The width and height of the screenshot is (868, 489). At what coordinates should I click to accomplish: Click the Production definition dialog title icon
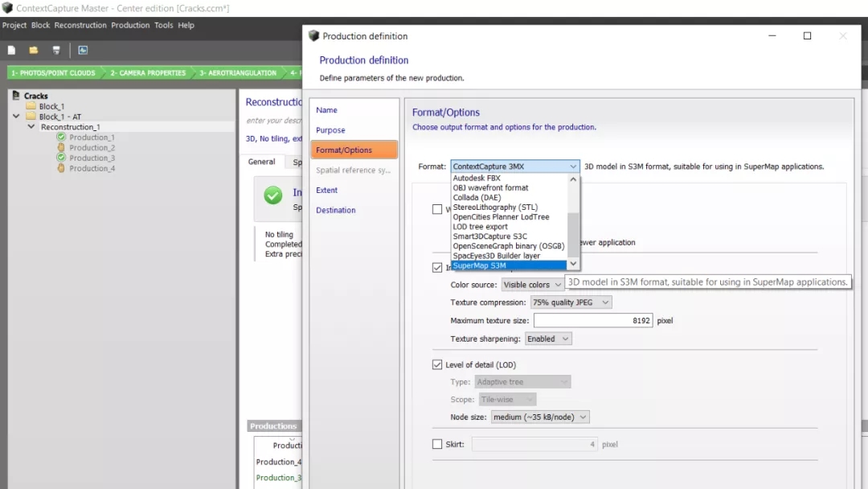coord(314,36)
